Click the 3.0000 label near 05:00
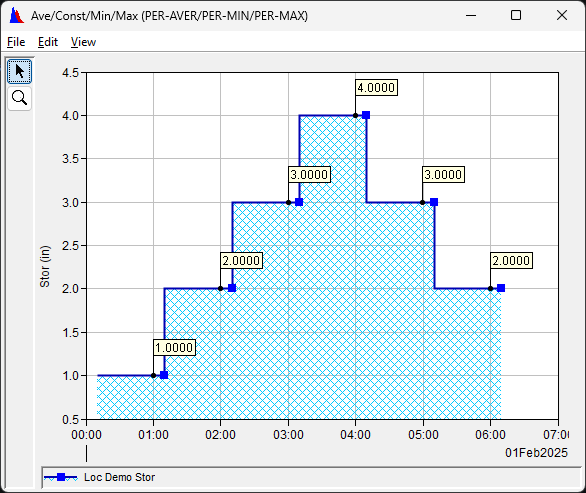This screenshot has width=586, height=493. pyautogui.click(x=443, y=175)
